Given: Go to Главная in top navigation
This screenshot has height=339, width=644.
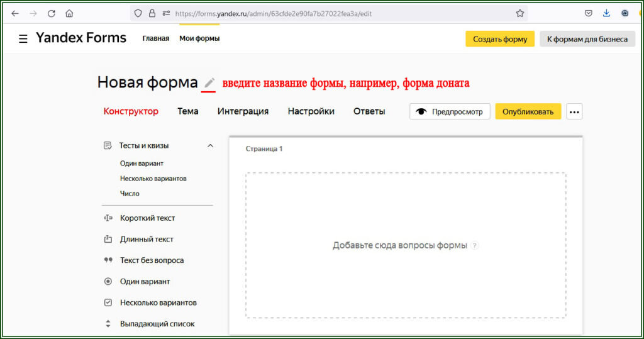Looking at the screenshot, I should pos(156,38).
